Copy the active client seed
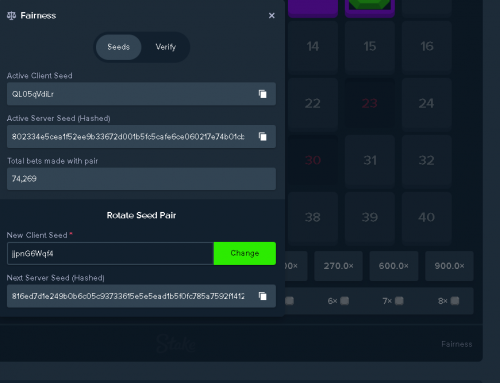Viewport: 500px width, 383px height. [x=263, y=94]
